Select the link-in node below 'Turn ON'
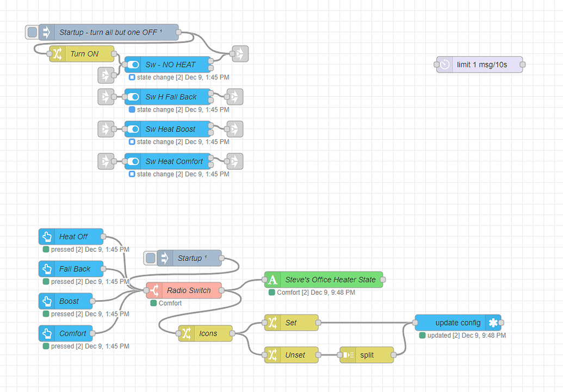The image size is (563, 392). point(106,76)
